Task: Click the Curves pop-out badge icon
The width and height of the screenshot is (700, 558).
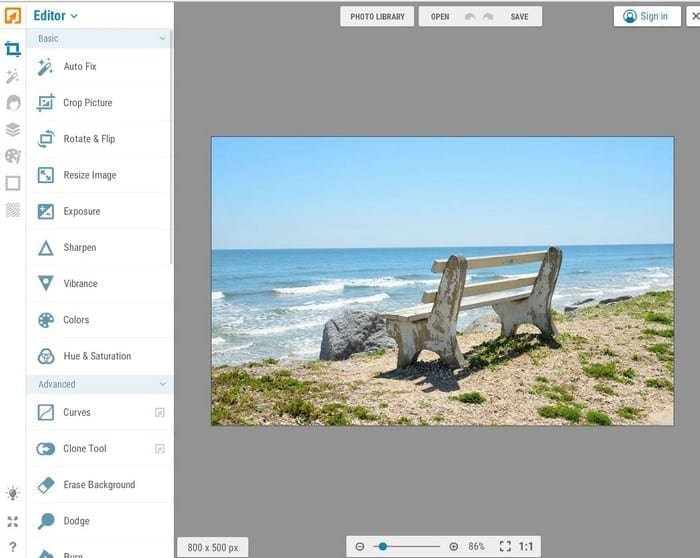Action: (x=159, y=412)
